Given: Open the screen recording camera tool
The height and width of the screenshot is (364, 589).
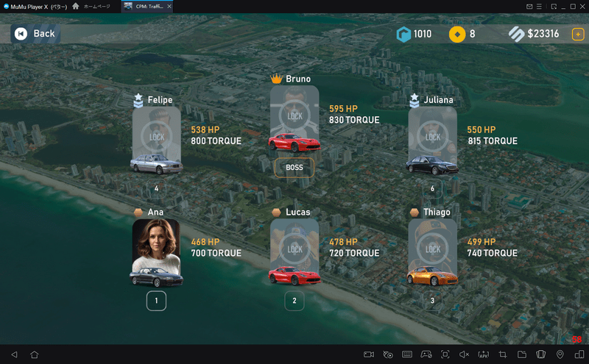Looking at the screenshot, I should [369, 354].
